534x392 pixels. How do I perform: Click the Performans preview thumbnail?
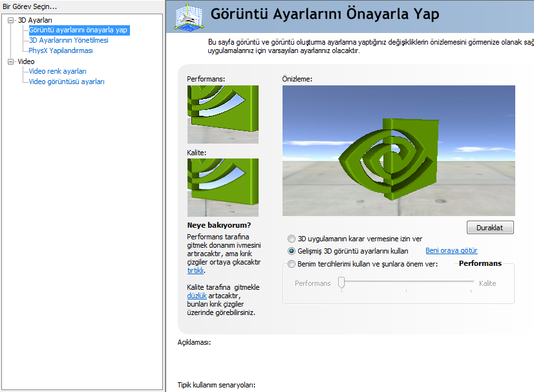[x=223, y=114]
